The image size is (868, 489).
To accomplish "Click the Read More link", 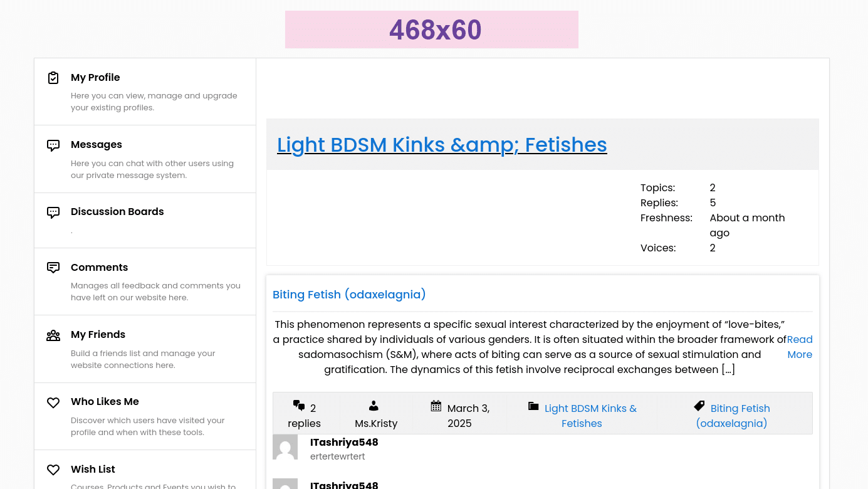I will (800, 347).
